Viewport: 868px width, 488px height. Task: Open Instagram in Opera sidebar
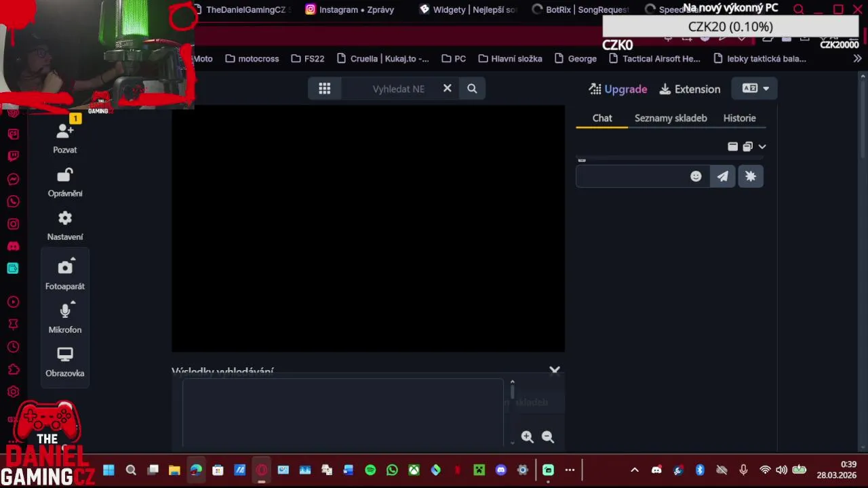[13, 224]
